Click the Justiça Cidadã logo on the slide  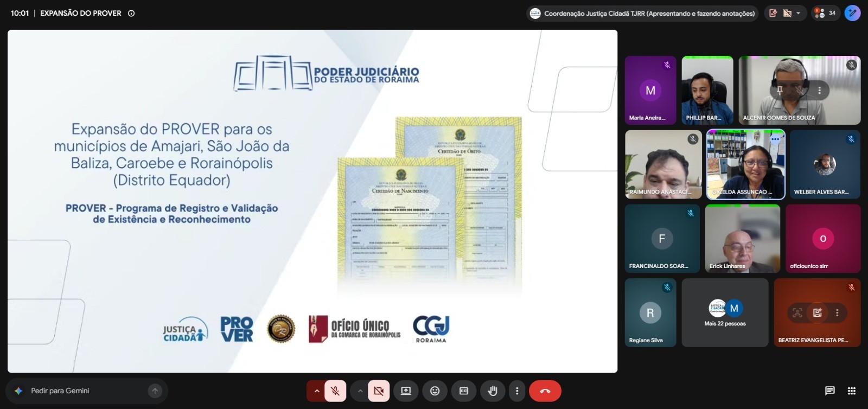(185, 330)
